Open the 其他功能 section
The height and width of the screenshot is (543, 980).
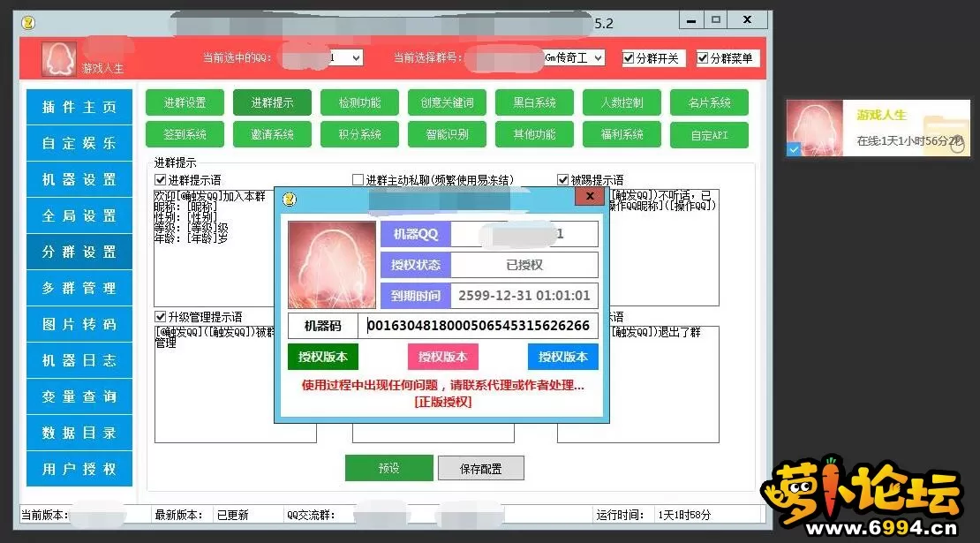pyautogui.click(x=534, y=134)
